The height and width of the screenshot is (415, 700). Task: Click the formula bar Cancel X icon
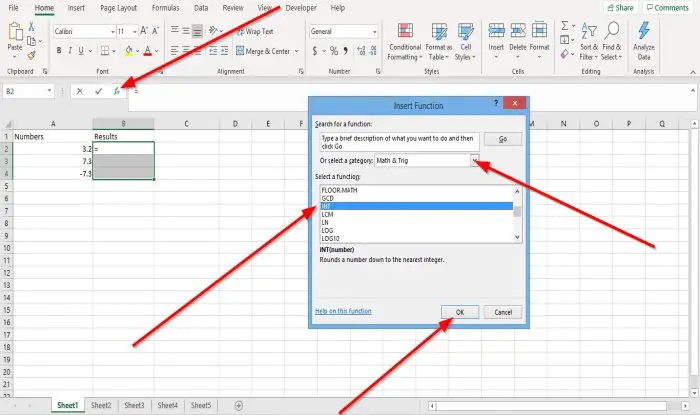[79, 91]
